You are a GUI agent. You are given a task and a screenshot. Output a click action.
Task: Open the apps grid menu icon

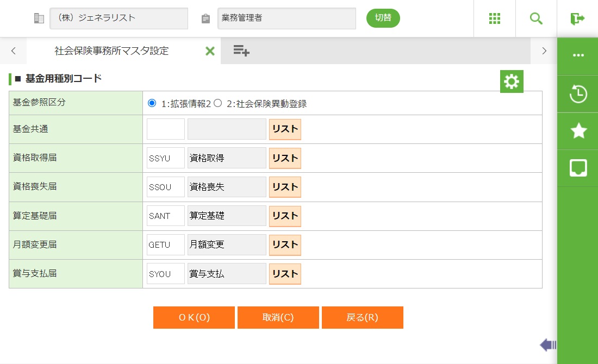click(x=494, y=18)
